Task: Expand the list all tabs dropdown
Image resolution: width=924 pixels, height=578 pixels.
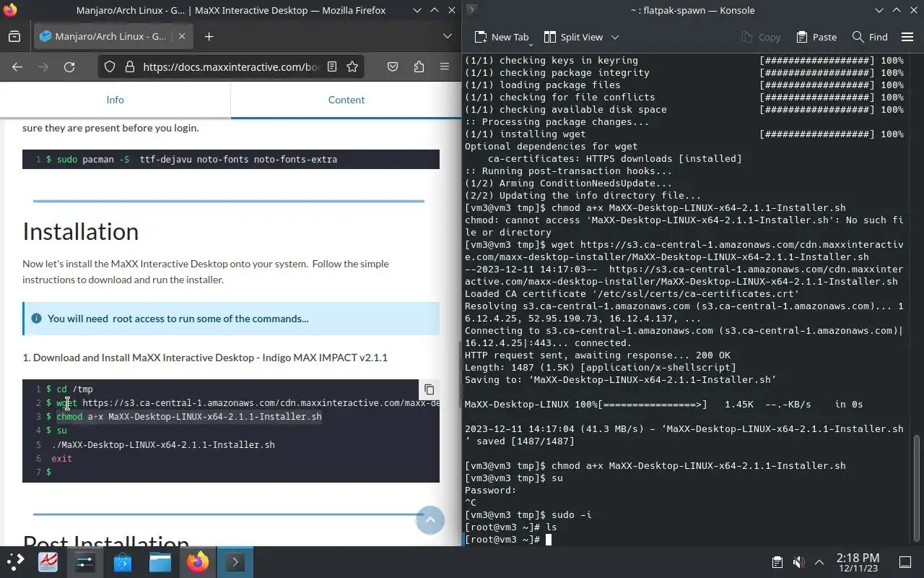Action: (448, 36)
